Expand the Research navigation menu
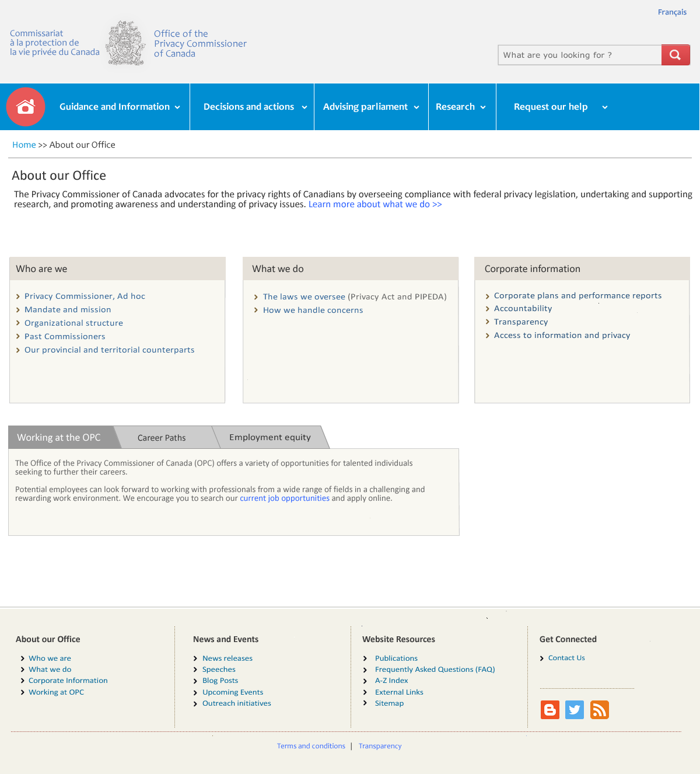This screenshot has width=700, height=774. point(461,107)
